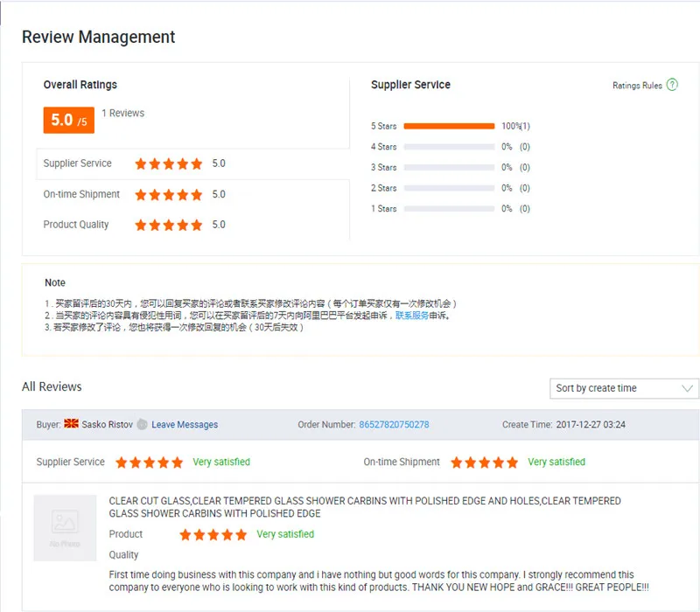This screenshot has height=612, width=700.
Task: Open the Ratings Rules help icon
Action: [x=672, y=85]
